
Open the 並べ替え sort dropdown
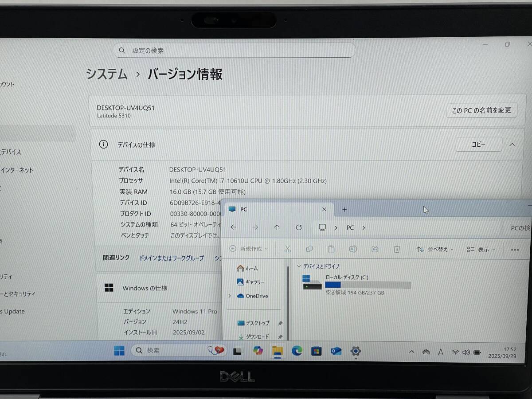pyautogui.click(x=433, y=249)
